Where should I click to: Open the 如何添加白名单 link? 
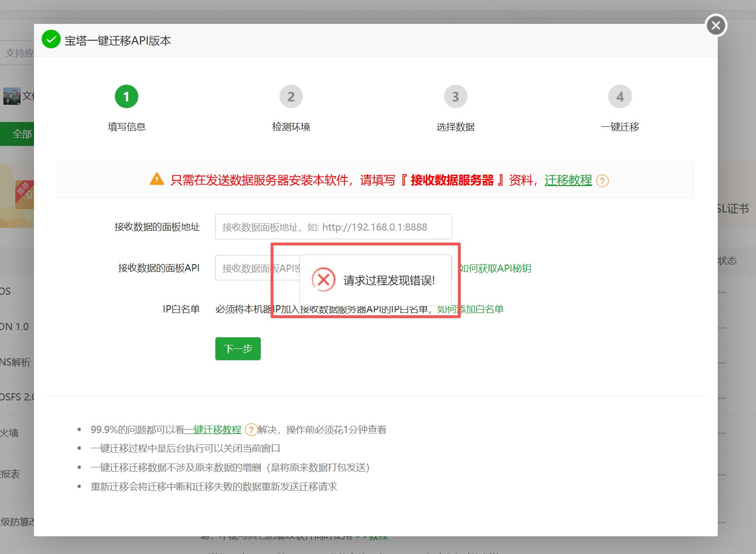tap(471, 309)
